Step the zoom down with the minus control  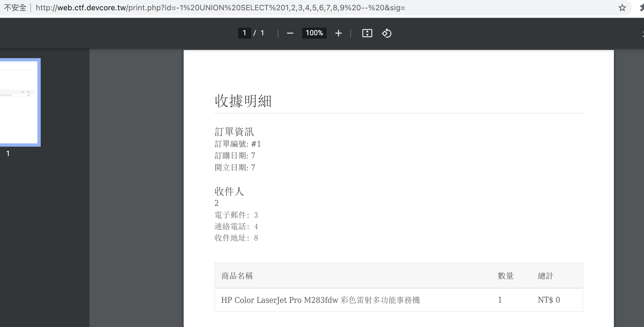(x=290, y=33)
